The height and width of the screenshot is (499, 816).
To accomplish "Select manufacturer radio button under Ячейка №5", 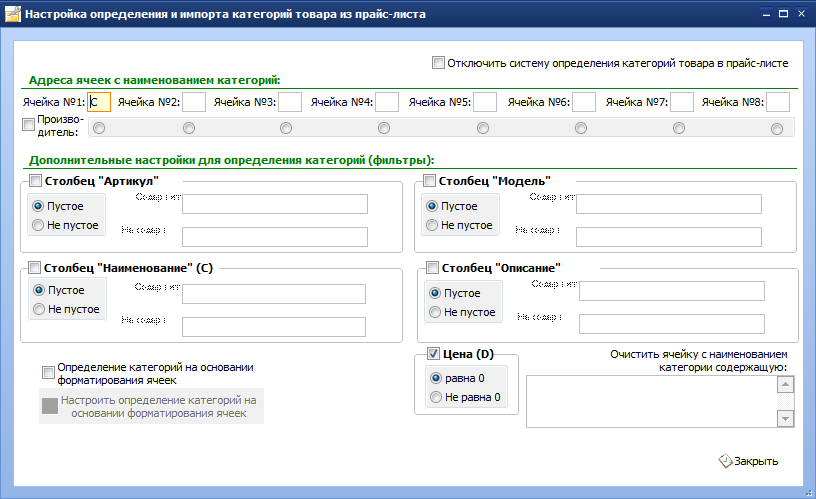I will (x=483, y=128).
